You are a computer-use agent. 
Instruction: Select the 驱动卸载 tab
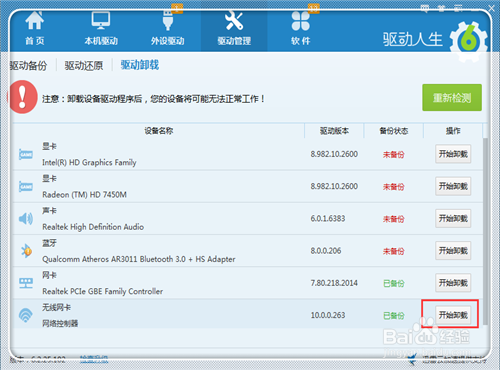pyautogui.click(x=140, y=65)
